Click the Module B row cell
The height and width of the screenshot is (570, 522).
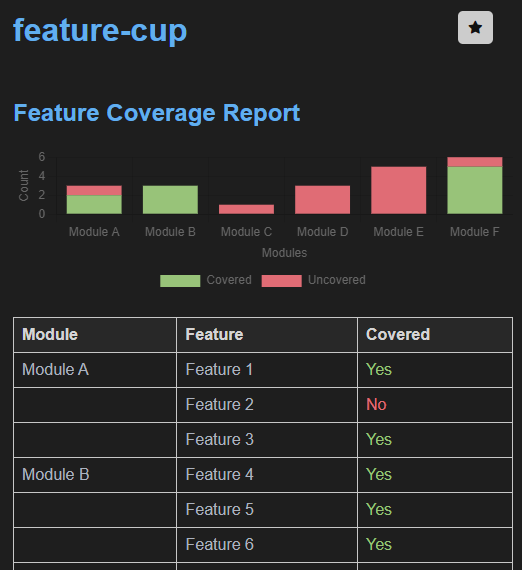point(95,474)
